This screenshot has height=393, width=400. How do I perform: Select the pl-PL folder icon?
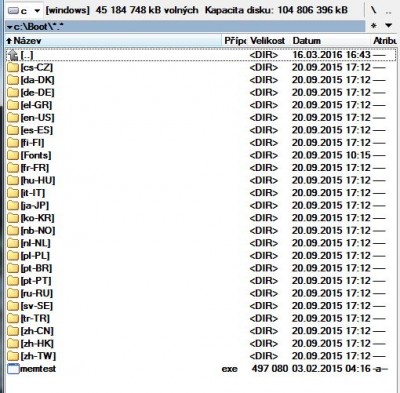13,256
